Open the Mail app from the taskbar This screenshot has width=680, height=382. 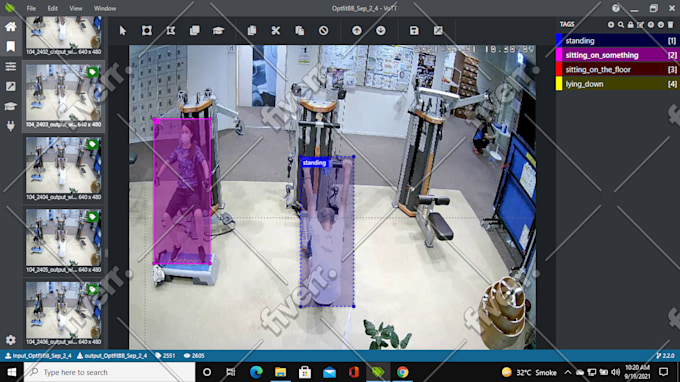[x=329, y=372]
